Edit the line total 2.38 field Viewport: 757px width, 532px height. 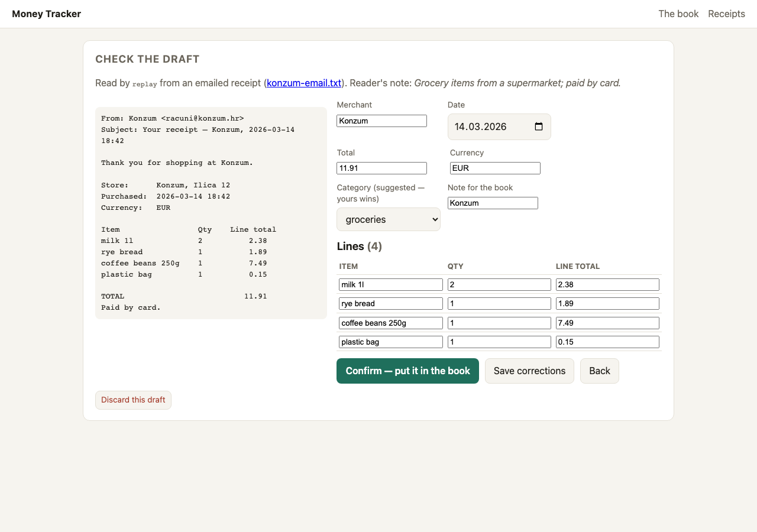pos(607,284)
